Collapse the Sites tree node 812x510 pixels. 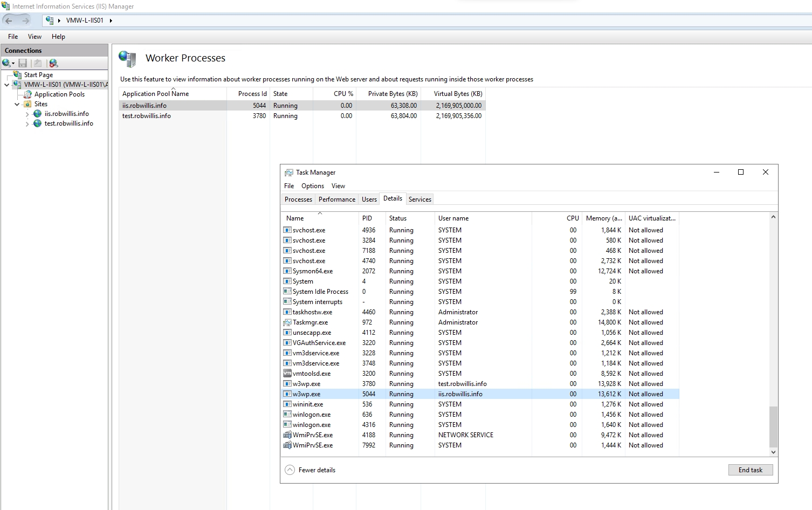(x=17, y=104)
